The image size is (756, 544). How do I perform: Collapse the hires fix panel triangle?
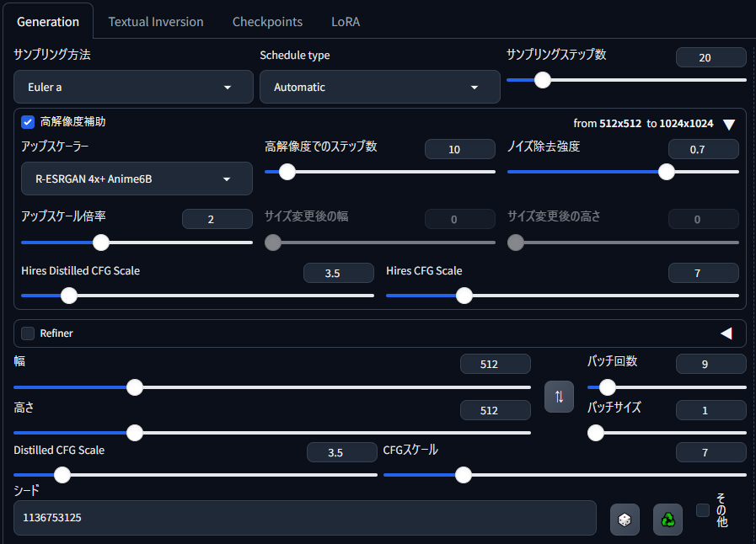tap(729, 125)
